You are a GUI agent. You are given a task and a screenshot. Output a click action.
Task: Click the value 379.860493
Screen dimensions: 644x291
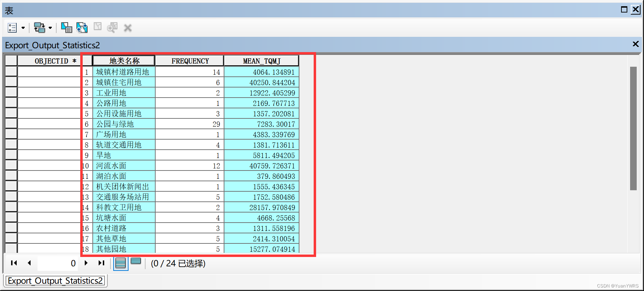[276, 176]
